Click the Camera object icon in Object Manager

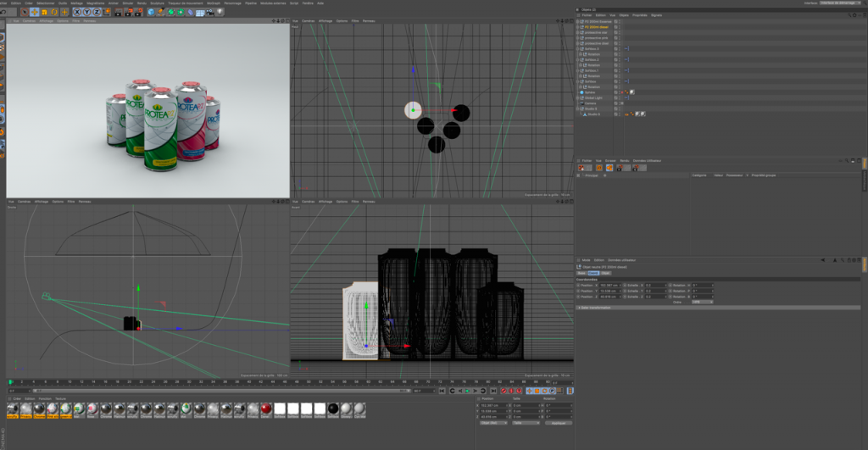(581, 103)
